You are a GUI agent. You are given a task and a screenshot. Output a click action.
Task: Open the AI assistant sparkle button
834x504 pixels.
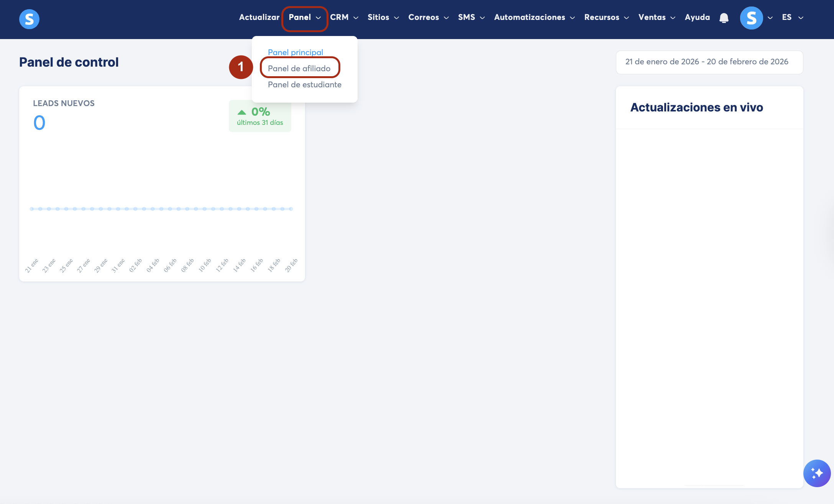(817, 473)
